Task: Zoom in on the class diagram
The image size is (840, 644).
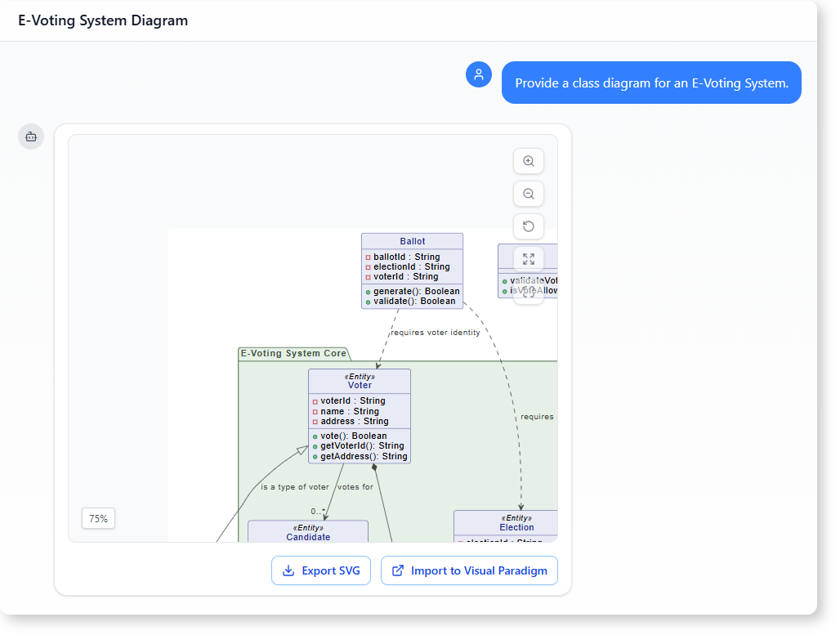Action: click(x=529, y=162)
